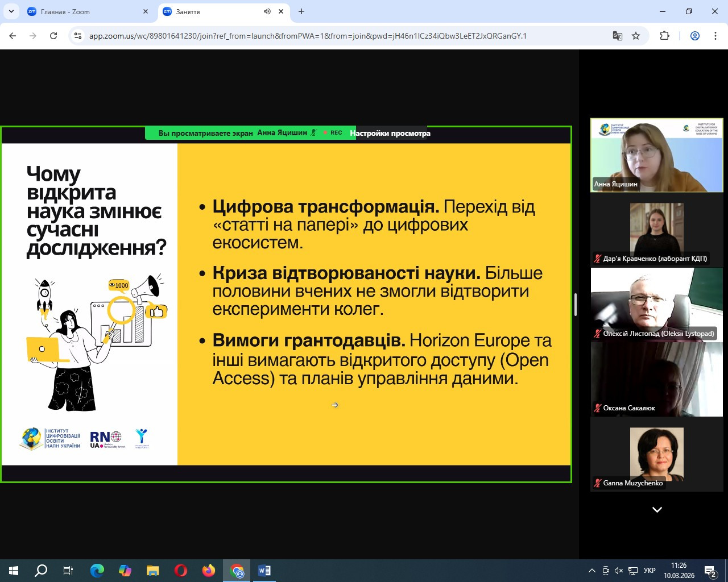Screen dimensions: 728x582
Task: Toggle the system volume mute icon in tray
Action: point(619,571)
